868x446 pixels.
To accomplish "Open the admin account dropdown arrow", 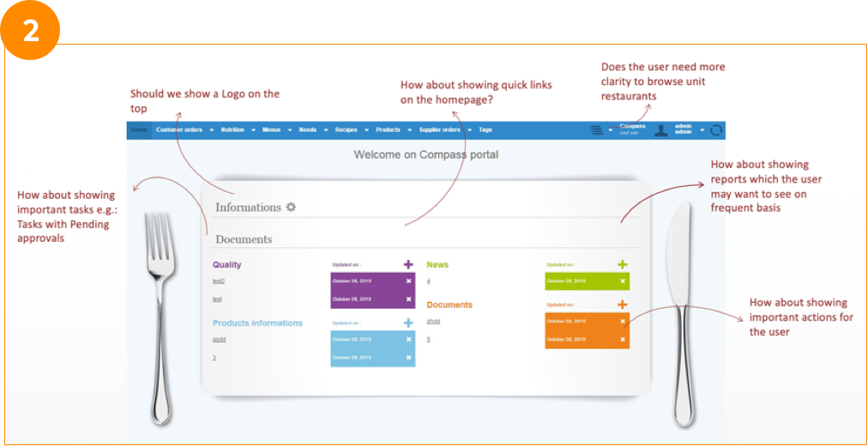I will coord(702,130).
